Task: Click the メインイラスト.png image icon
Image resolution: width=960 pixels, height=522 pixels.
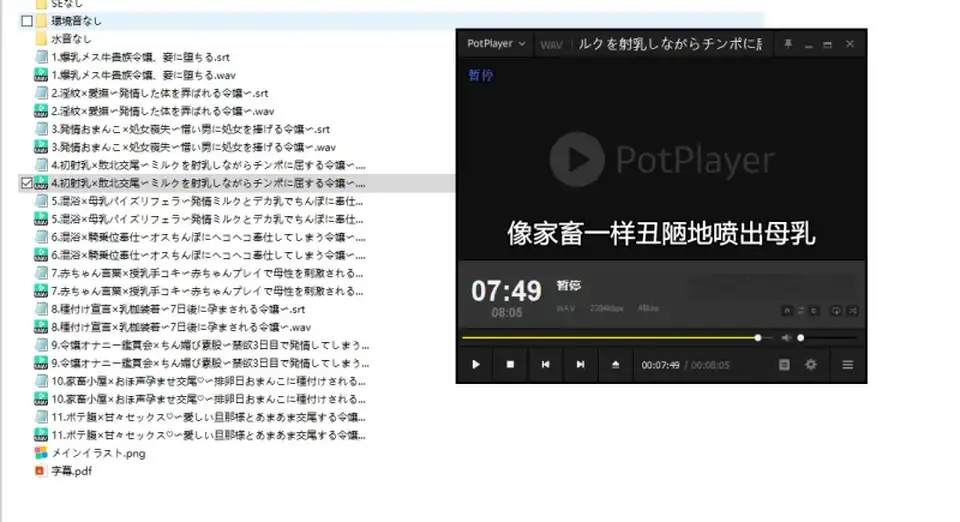Action: click(41, 453)
